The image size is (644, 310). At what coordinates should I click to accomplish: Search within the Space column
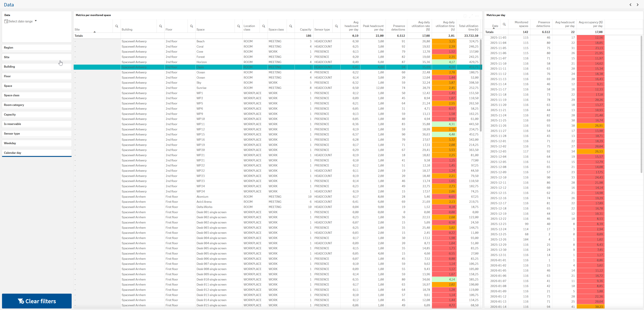238,26
